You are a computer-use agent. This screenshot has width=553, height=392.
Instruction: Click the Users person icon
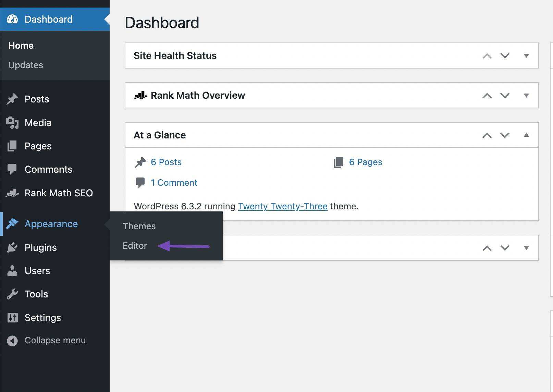coord(12,271)
